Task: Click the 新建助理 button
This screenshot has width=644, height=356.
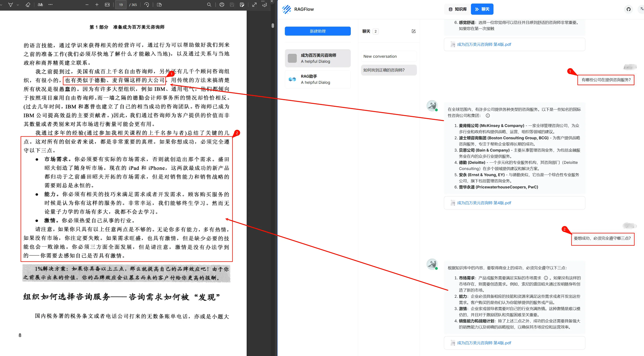Action: click(x=317, y=31)
